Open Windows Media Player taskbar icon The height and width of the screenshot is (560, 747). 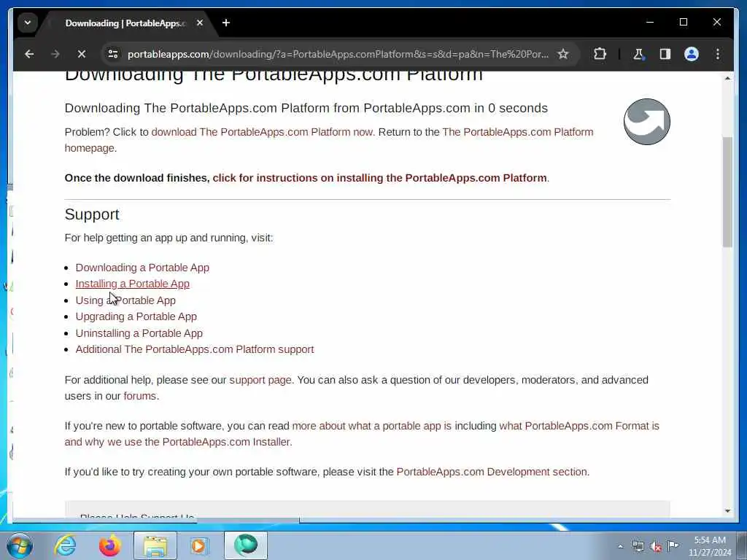pos(200,545)
